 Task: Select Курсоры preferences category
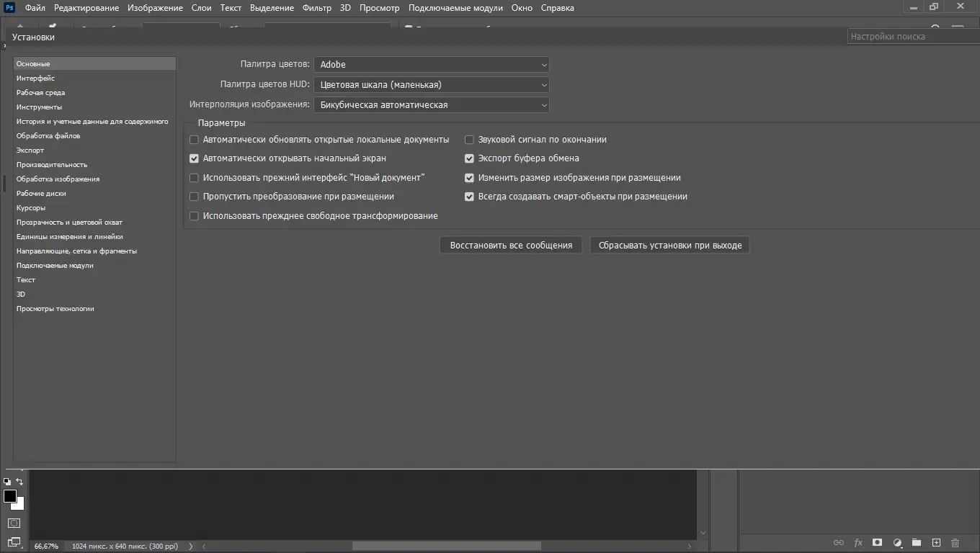coord(94,208)
